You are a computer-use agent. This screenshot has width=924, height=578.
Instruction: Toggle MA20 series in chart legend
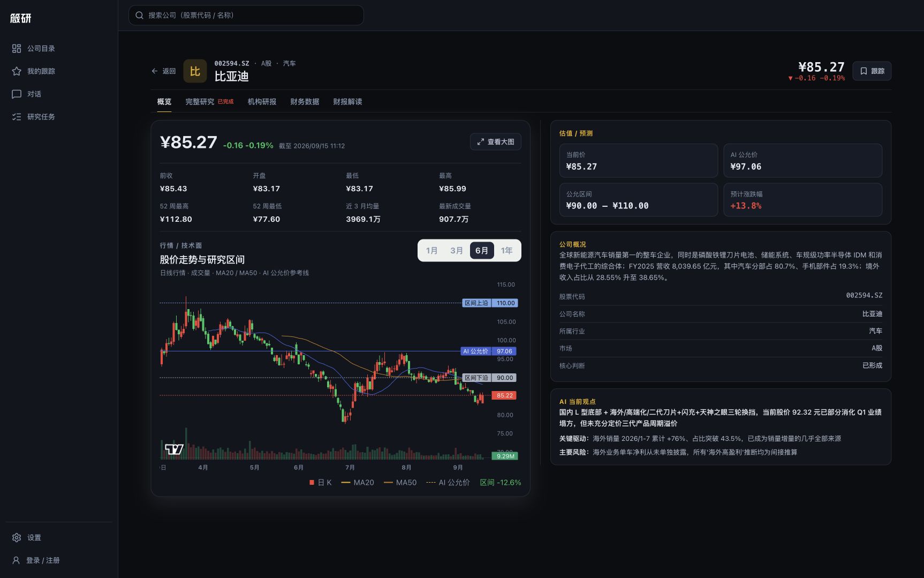point(358,483)
